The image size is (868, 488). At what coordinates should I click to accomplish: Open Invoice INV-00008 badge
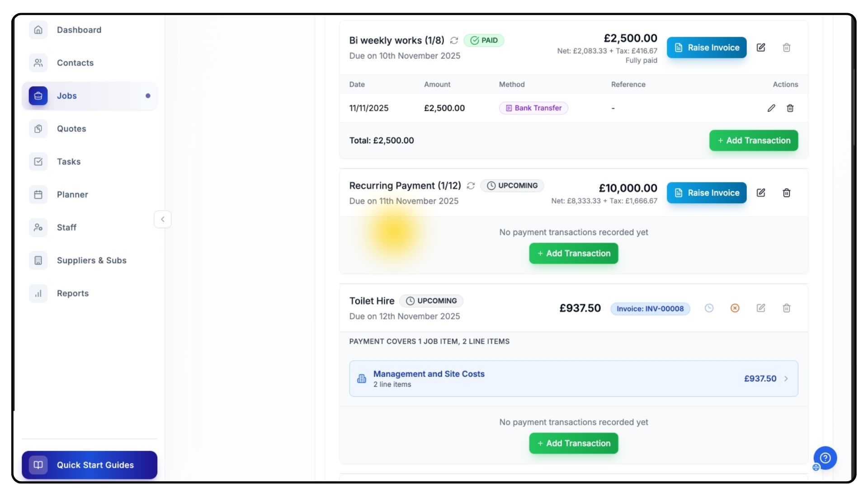pos(650,309)
